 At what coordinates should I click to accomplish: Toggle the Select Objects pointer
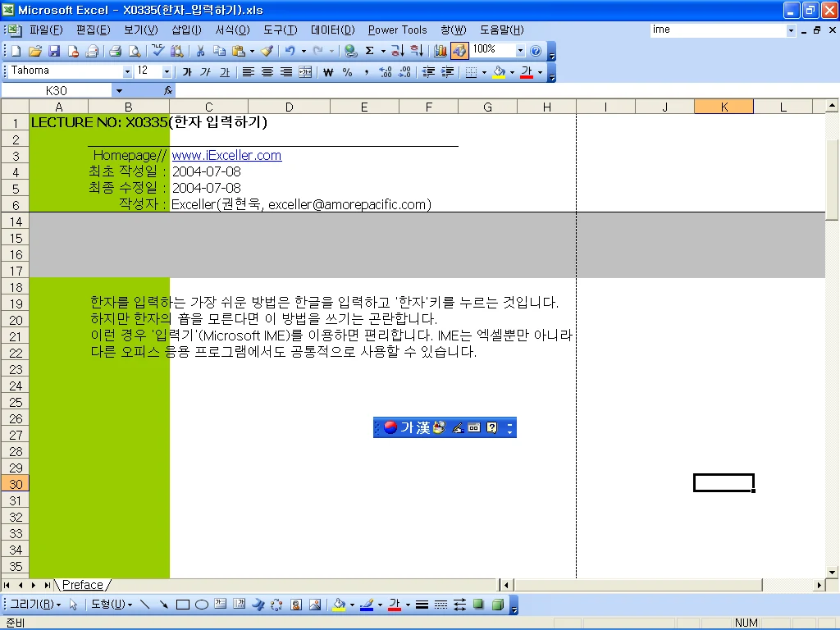coord(73,605)
